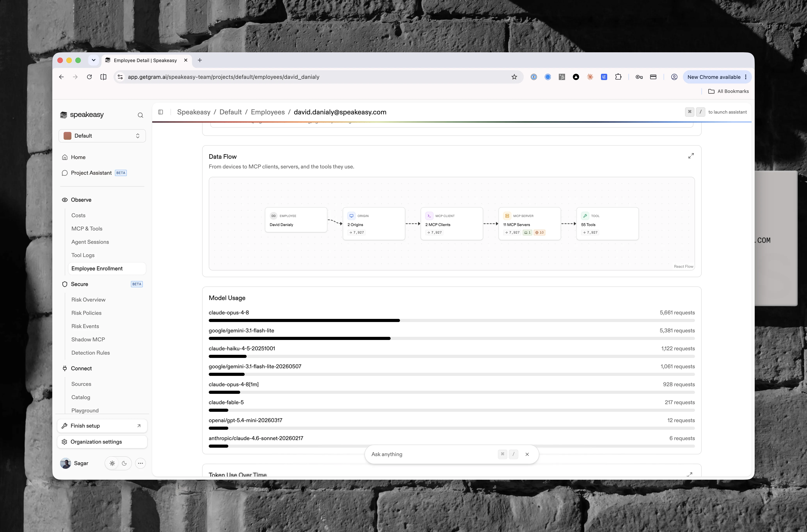Collapse the Observe sidebar section
The height and width of the screenshot is (532, 807).
[102, 200]
